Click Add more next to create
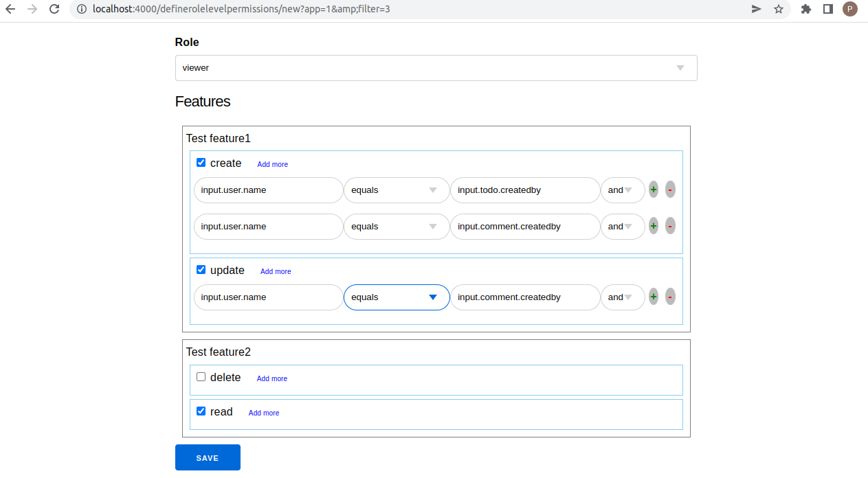Image resolution: width=868 pixels, height=478 pixels. pos(273,164)
